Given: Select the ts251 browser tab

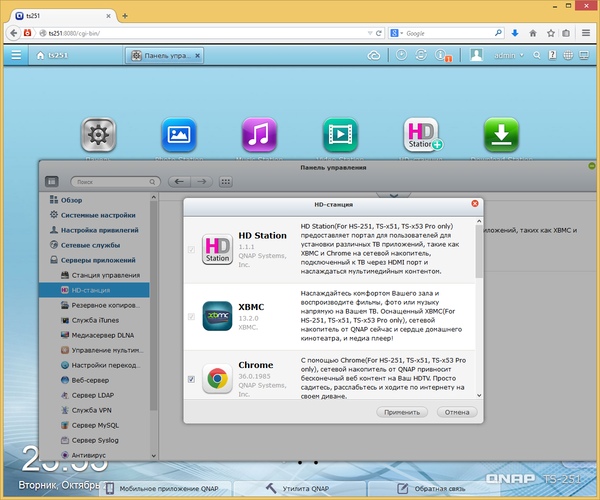Looking at the screenshot, I should 63,16.
